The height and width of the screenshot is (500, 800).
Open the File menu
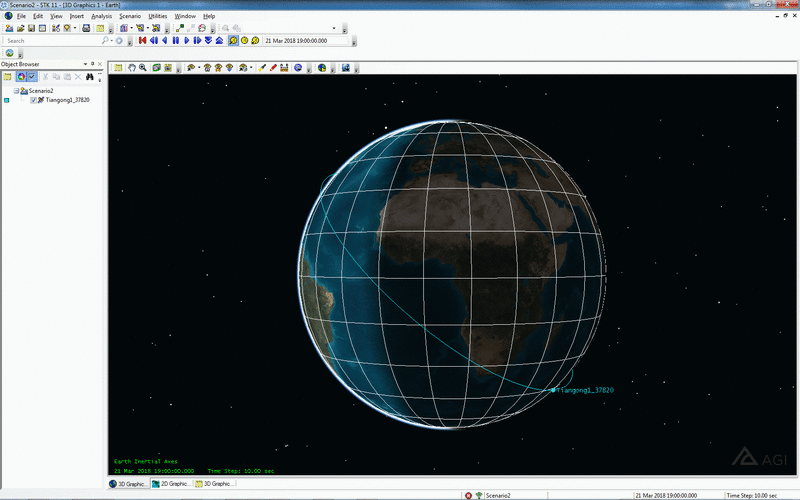21,16
